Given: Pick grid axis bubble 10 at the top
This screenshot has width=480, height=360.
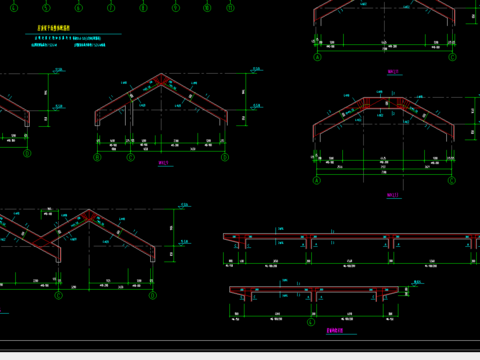Looking at the screenshot, I should pos(207,8).
